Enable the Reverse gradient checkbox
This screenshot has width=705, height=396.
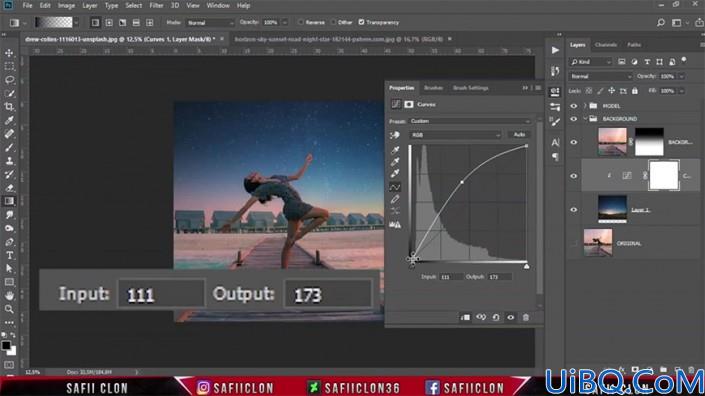pos(301,22)
